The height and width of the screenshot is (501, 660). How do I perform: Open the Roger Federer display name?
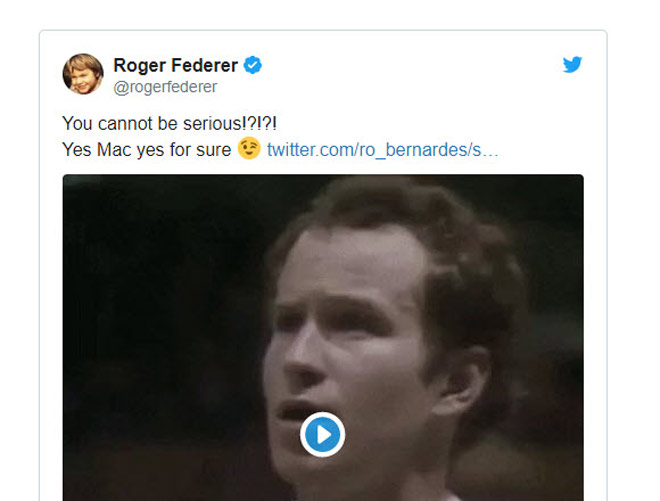[175, 65]
